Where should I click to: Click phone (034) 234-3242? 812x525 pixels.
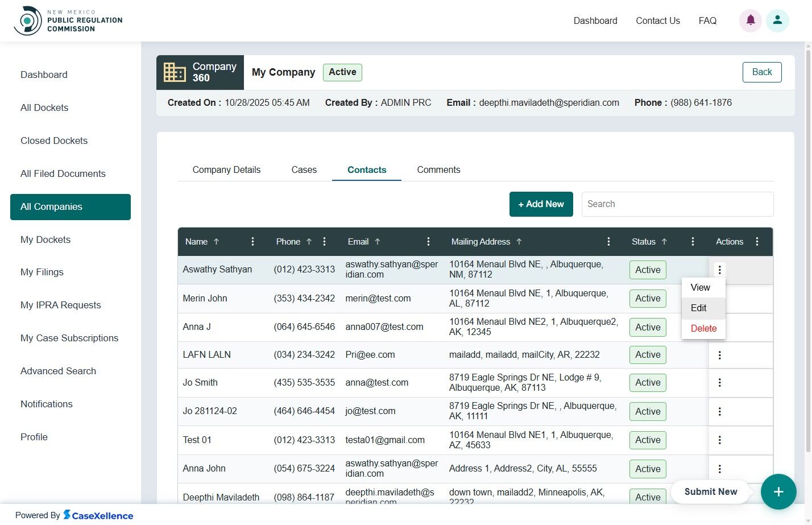click(x=304, y=355)
